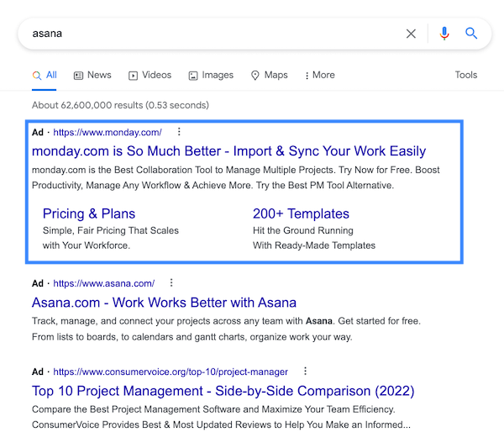Image resolution: width=504 pixels, height=448 pixels.
Task: Click the map pin icon beside Maps
Action: 255,76
